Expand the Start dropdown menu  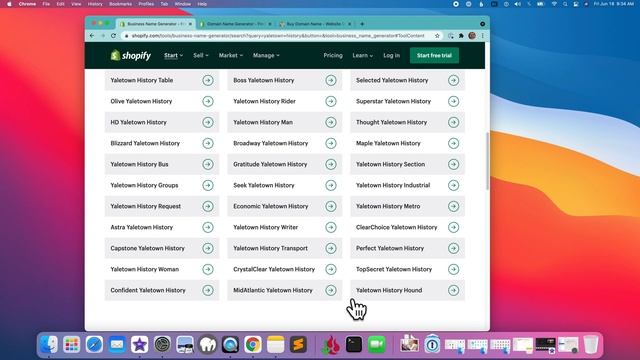pos(173,56)
